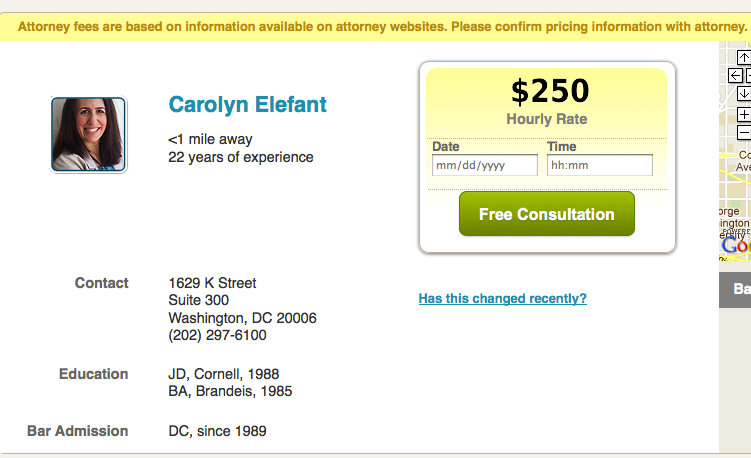Open Carolyn Elefant's profile photo
Screen dimensions: 751x458
[x=88, y=134]
